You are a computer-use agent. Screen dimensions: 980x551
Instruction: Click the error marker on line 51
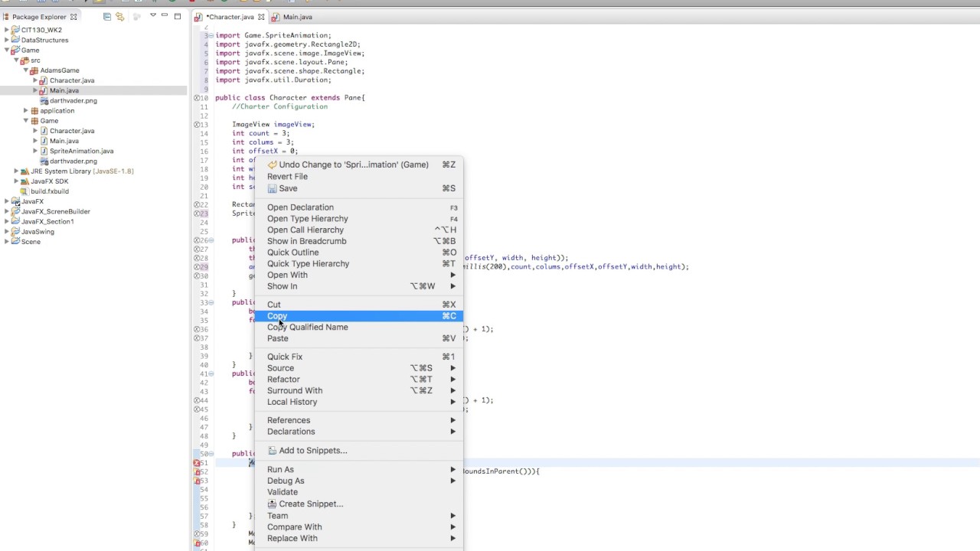click(197, 463)
